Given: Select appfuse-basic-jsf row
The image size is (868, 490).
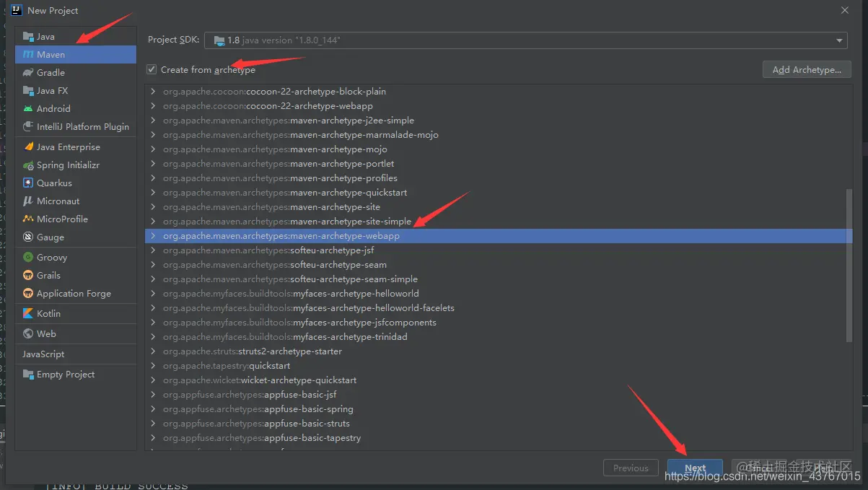Looking at the screenshot, I should (x=498, y=395).
